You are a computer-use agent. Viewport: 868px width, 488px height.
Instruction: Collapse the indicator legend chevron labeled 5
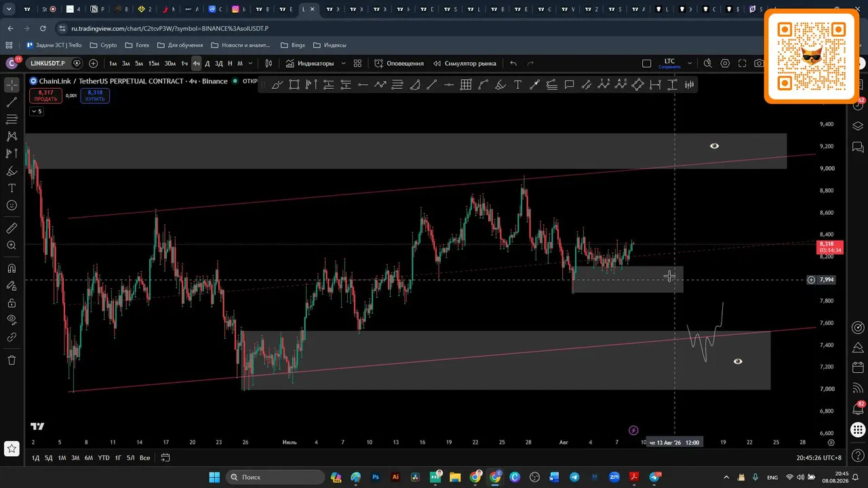(36, 111)
